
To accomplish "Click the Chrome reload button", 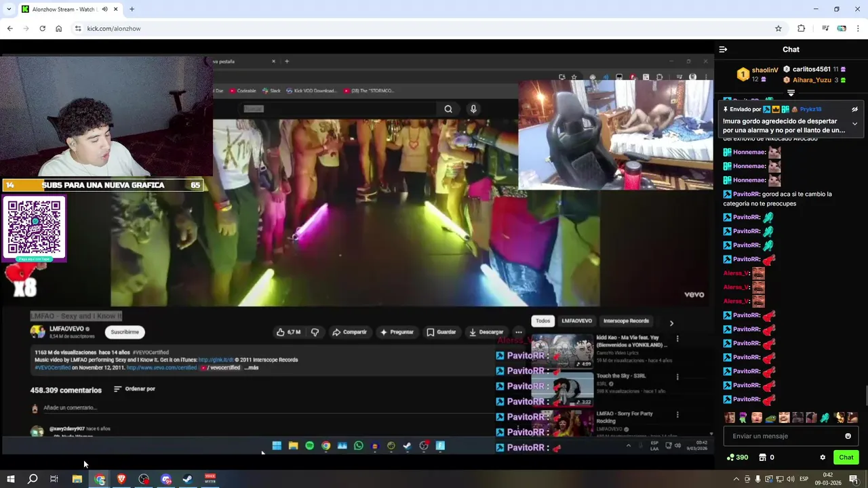I will [x=42, y=28].
